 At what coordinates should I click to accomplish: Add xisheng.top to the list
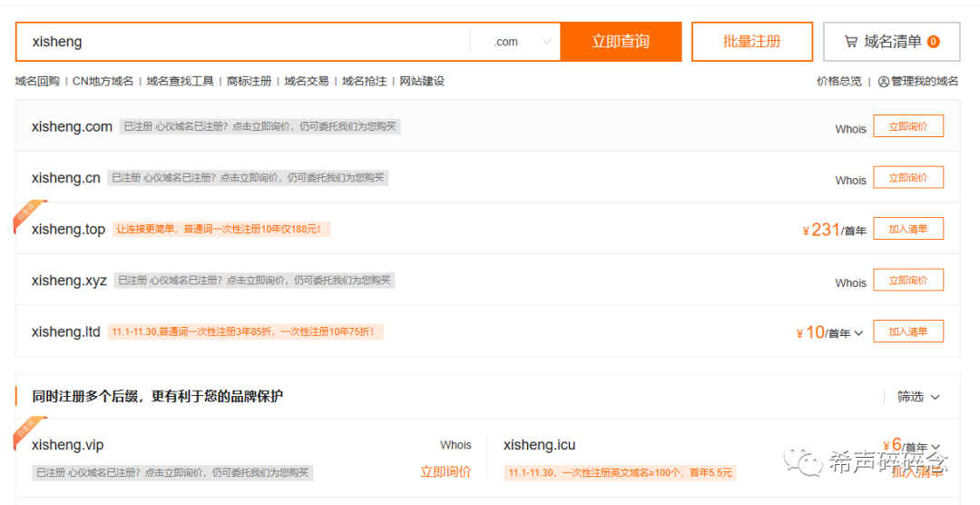907,229
